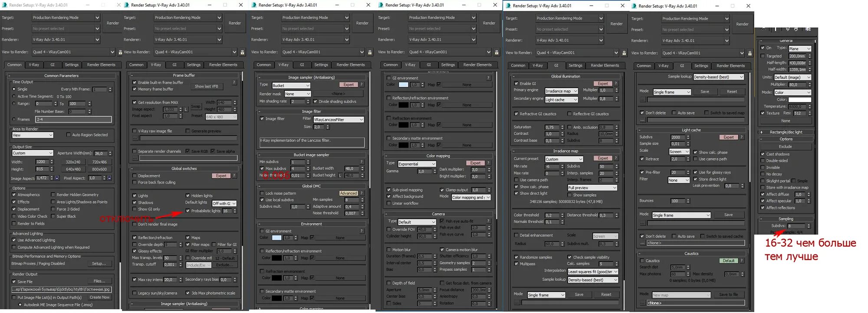The height and width of the screenshot is (313, 868).
Task: Open the image sampler Type Bucket dropdown
Action: (292, 86)
